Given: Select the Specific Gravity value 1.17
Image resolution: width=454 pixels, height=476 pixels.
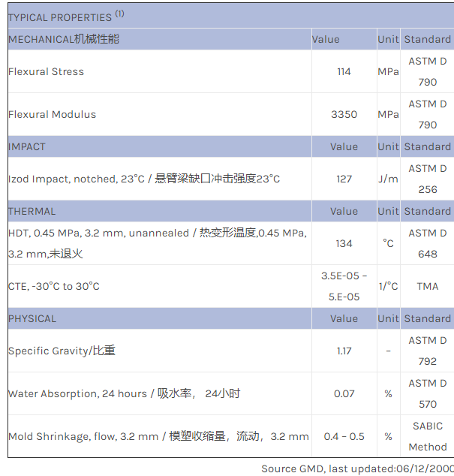Looking at the screenshot, I should pos(344,351).
